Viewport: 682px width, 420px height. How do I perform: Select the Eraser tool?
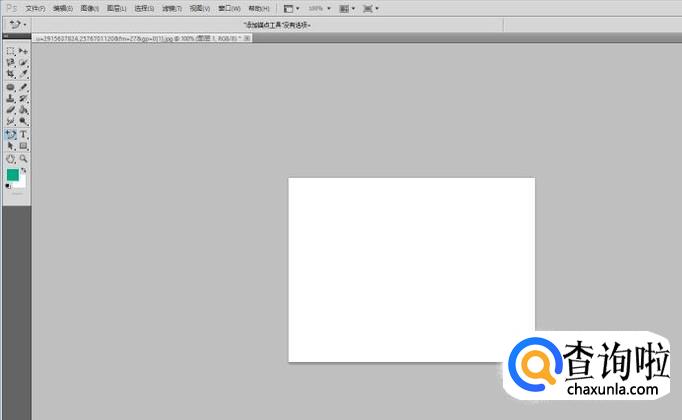click(10, 110)
